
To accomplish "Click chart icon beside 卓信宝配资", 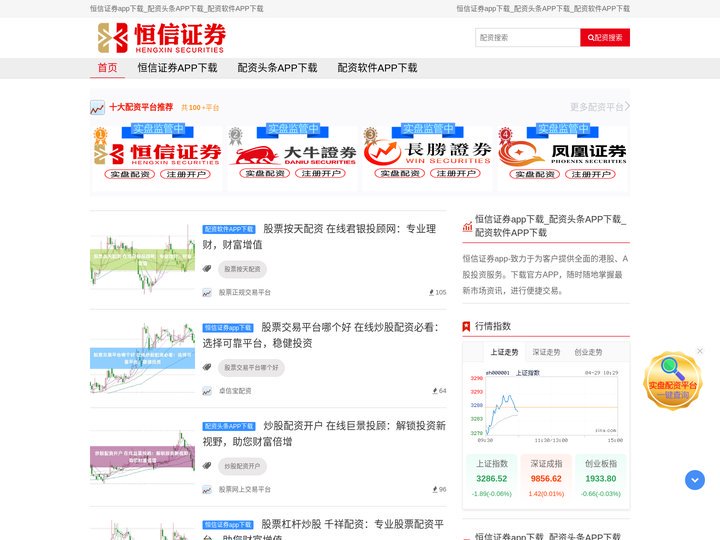I will (x=207, y=391).
